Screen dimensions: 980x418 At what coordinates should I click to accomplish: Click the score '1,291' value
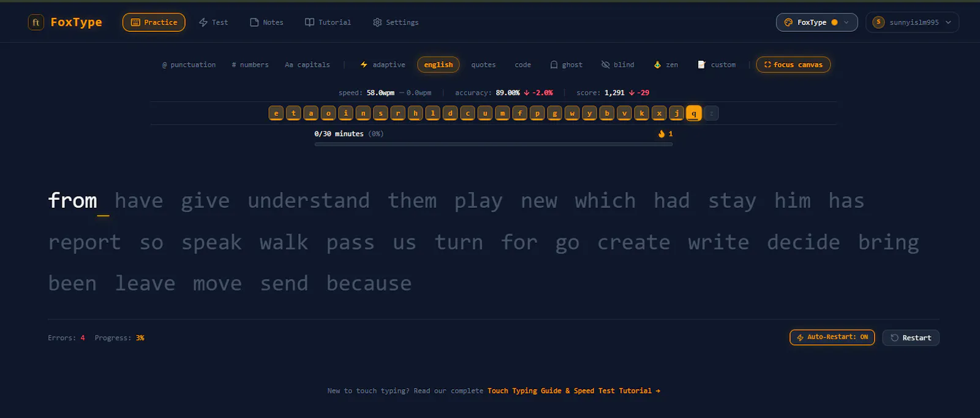(614, 93)
